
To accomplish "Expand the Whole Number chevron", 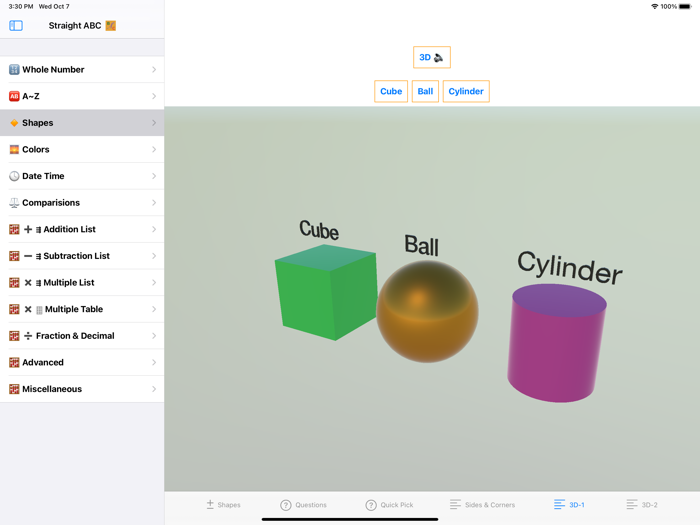I will point(154,70).
